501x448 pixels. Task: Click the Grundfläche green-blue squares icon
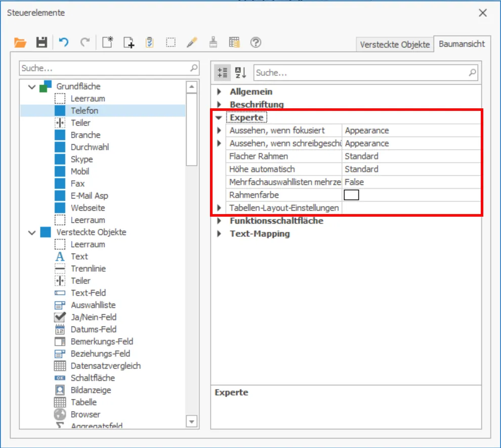(x=46, y=86)
